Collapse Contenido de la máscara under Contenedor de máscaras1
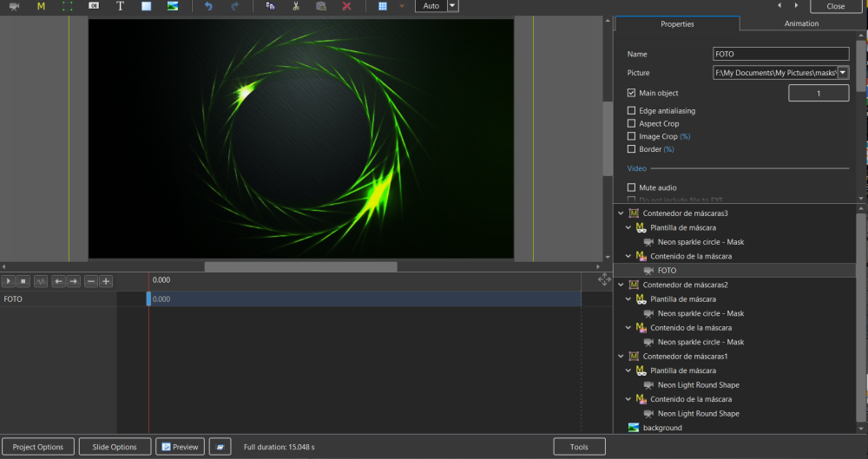868x459 pixels. coord(628,399)
